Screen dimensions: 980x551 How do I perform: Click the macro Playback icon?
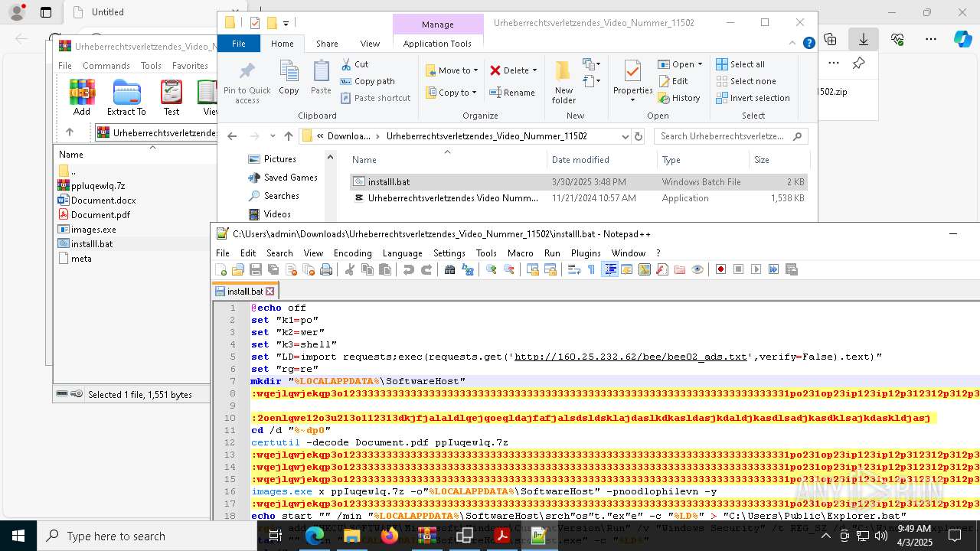pyautogui.click(x=756, y=269)
